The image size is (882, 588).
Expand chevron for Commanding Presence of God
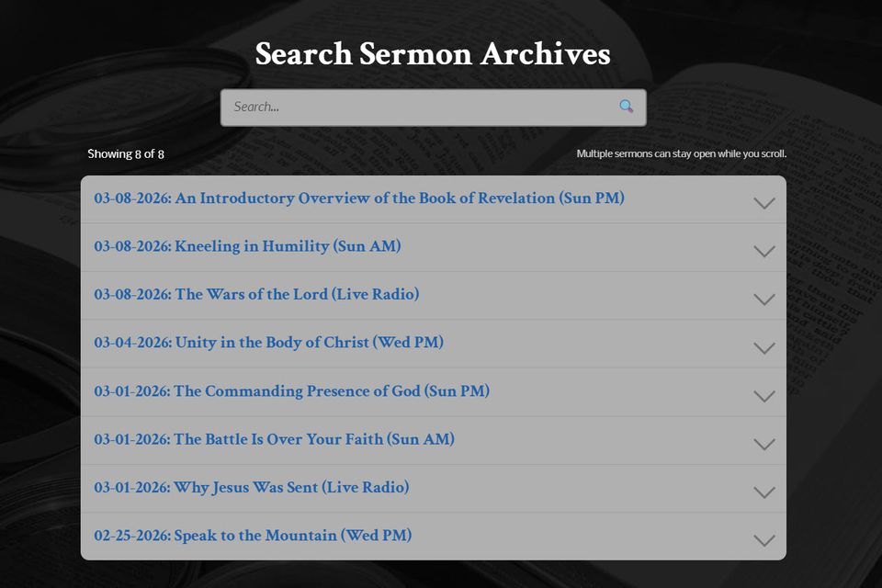tap(763, 396)
